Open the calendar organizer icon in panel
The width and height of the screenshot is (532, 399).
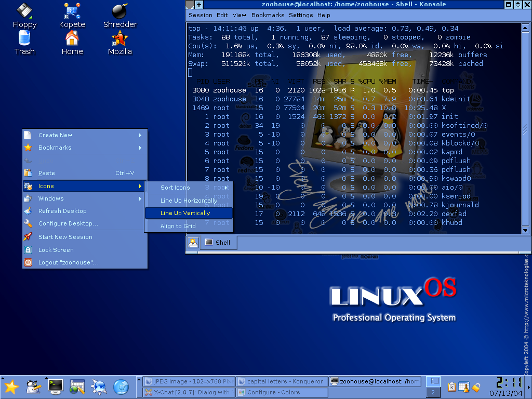[x=77, y=387]
